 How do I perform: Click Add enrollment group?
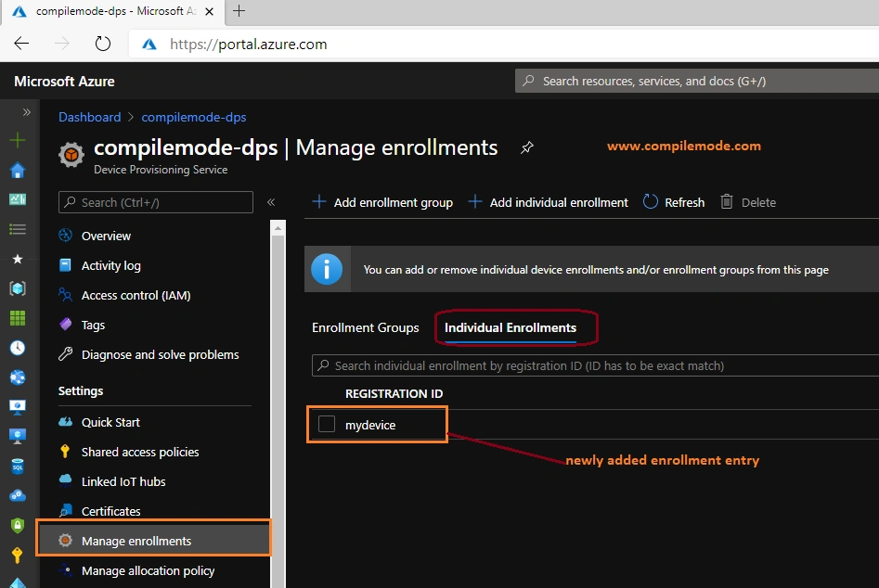click(x=382, y=202)
